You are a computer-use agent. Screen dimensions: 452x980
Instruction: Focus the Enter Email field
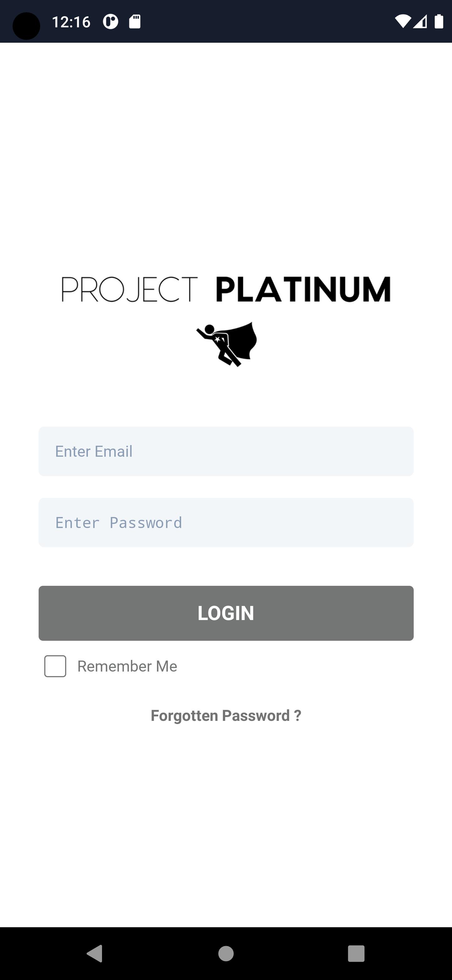point(226,451)
